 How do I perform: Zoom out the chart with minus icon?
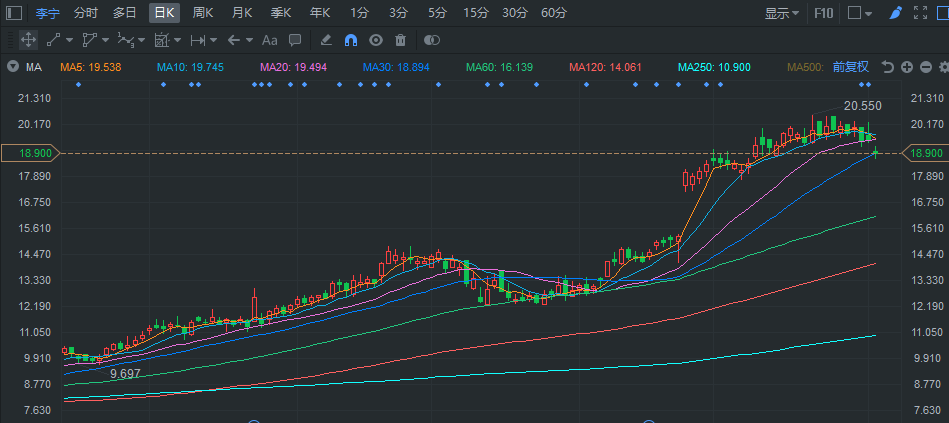pyautogui.click(x=925, y=67)
